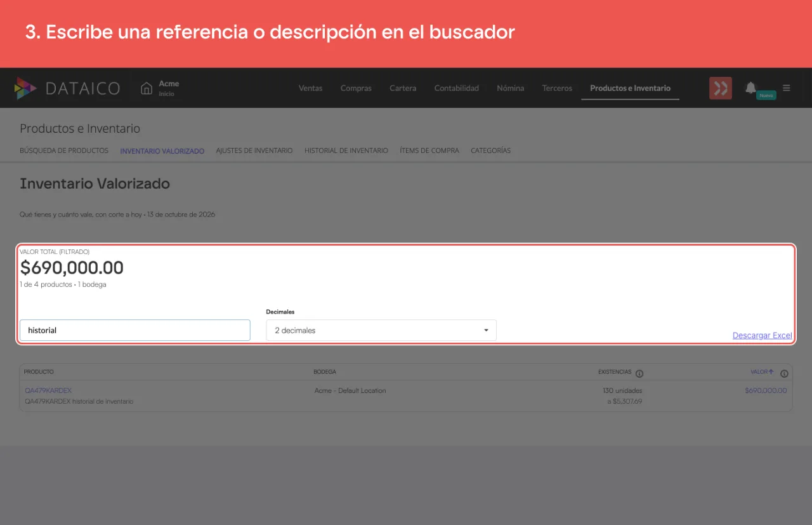Open the hamburger menu
The height and width of the screenshot is (525, 812).
coord(787,88)
